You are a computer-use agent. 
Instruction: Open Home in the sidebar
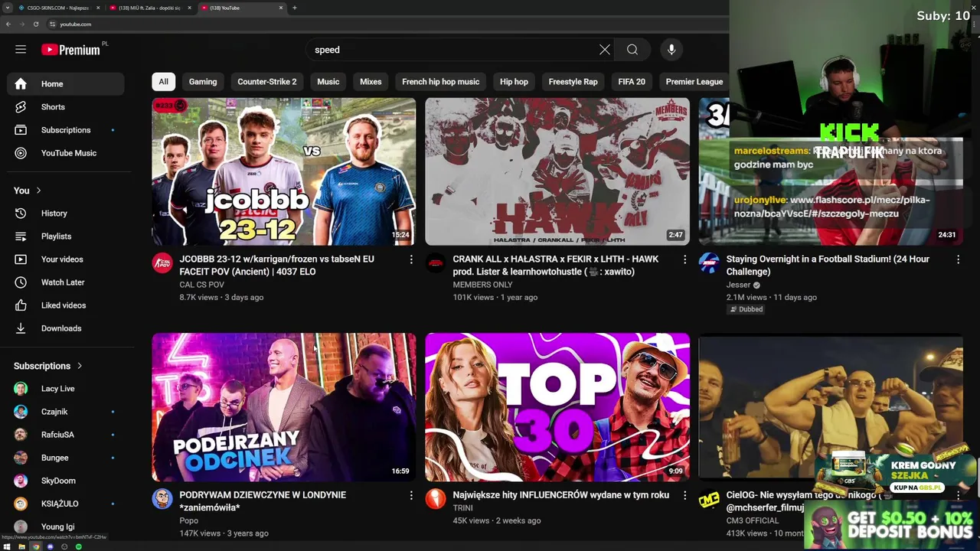click(x=66, y=84)
